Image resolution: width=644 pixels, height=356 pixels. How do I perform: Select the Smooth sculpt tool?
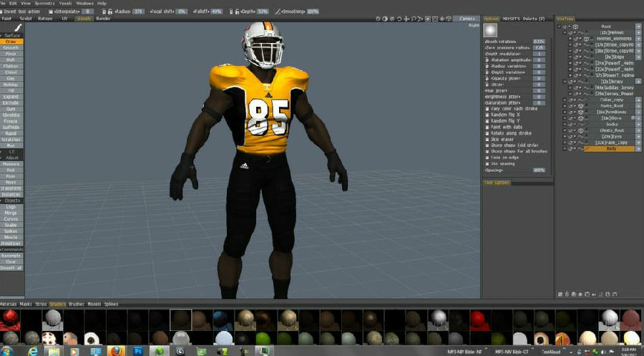tap(11, 47)
